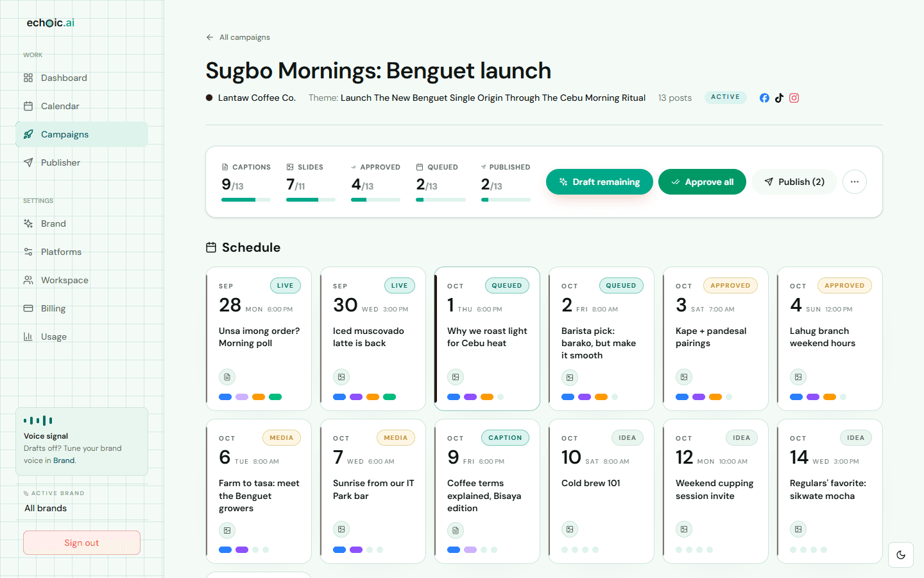Click image icon on Barista pick card

(570, 377)
